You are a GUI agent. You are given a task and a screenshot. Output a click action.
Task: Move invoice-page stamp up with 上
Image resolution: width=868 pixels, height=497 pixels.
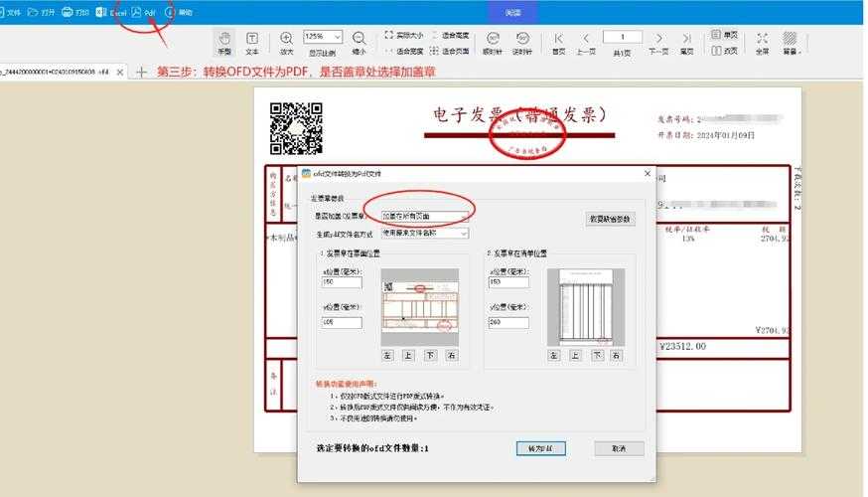tap(408, 356)
